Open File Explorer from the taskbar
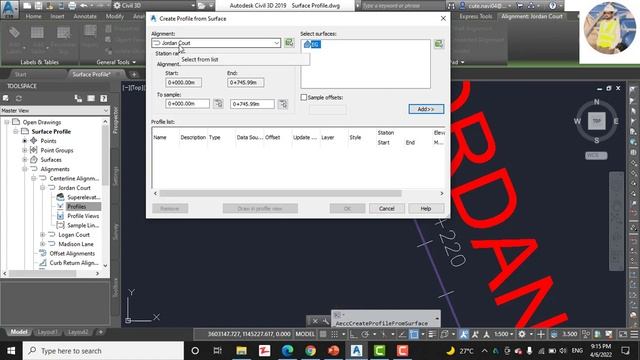This screenshot has width=640, height=360. 241,351
